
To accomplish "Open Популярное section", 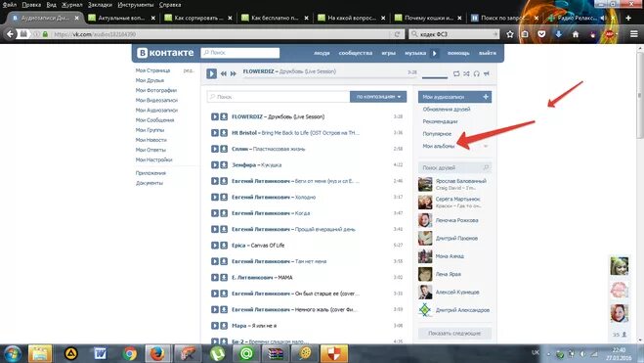I will [x=437, y=134].
